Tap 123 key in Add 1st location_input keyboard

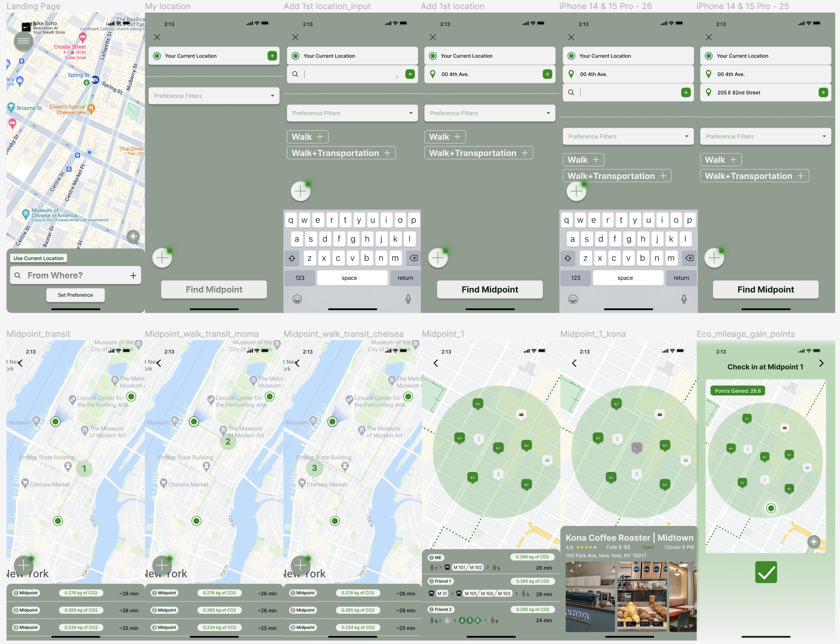[x=300, y=278]
